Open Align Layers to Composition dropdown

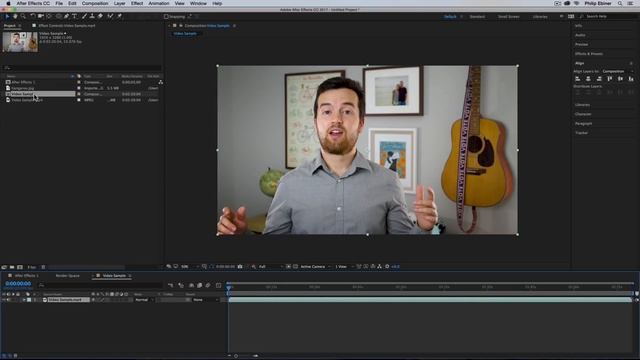617,71
